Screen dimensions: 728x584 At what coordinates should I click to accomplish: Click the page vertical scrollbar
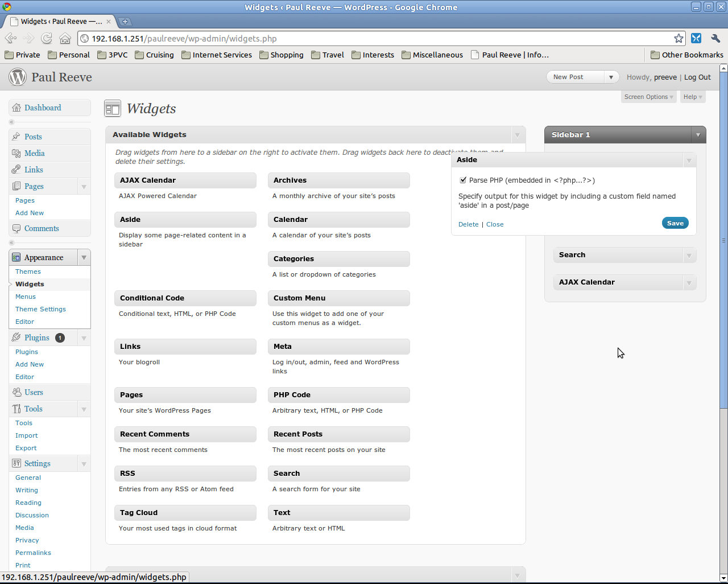723,239
